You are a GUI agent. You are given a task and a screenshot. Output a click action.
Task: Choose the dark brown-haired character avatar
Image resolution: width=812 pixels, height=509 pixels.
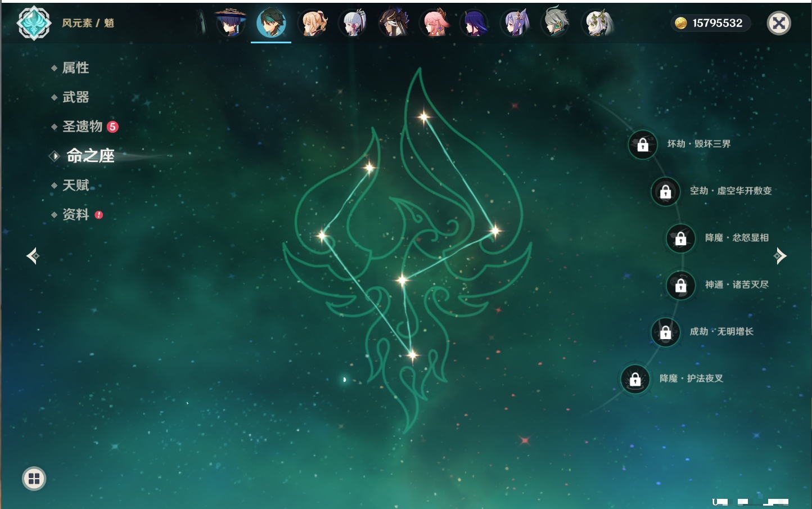[x=394, y=23]
